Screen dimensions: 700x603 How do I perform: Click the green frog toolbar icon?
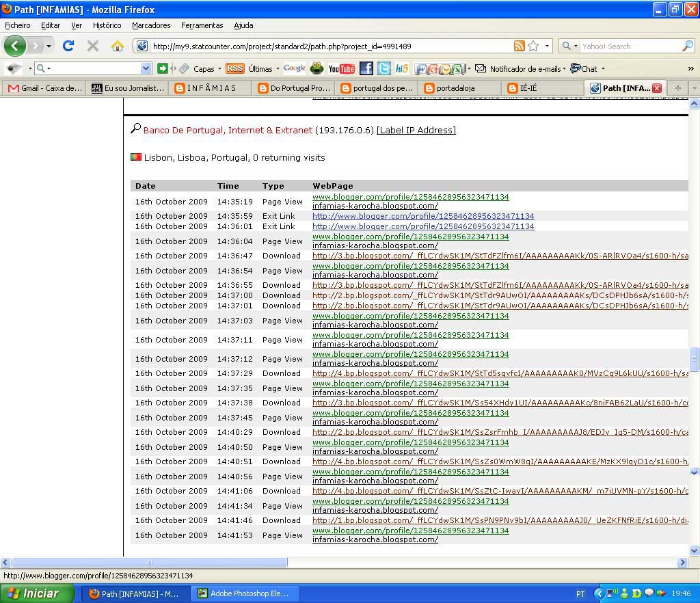[x=317, y=68]
